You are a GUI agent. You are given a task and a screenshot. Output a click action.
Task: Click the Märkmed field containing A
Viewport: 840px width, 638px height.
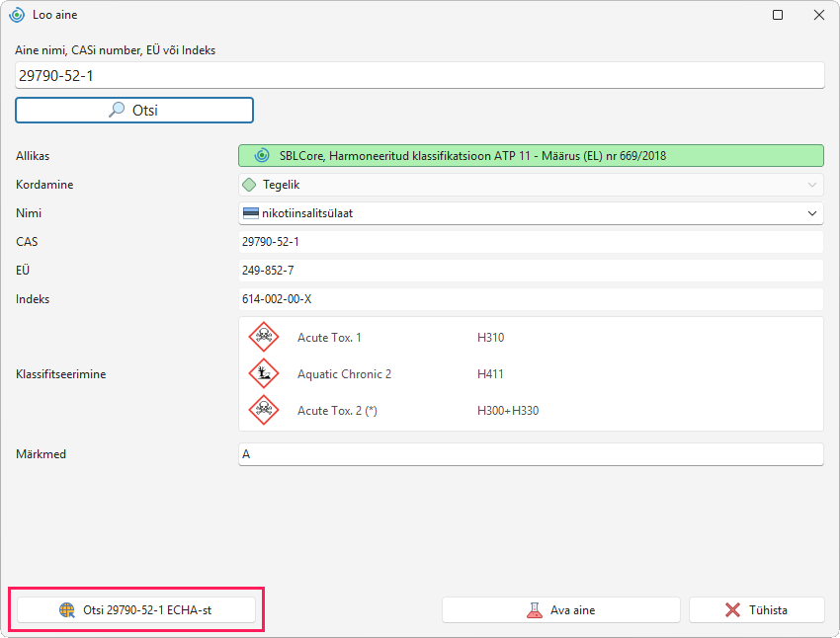pyautogui.click(x=531, y=454)
